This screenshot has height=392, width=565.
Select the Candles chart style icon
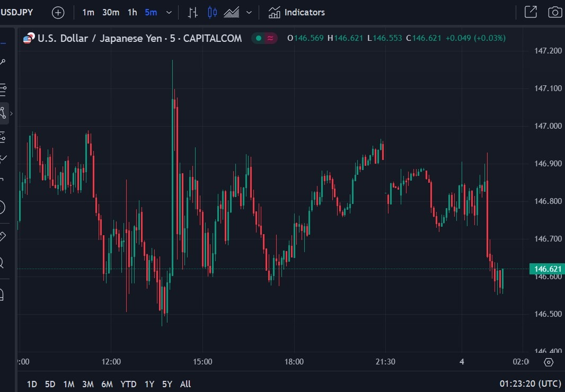pos(212,13)
